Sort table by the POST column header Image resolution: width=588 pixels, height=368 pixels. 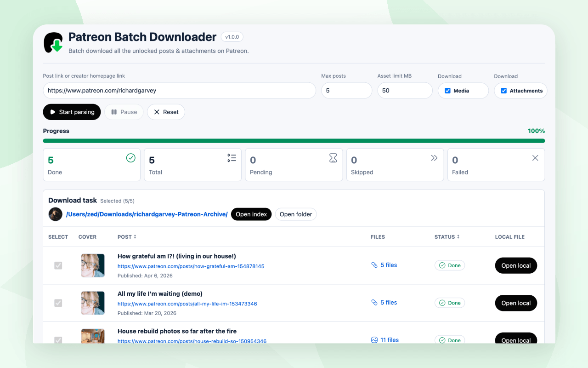click(127, 237)
